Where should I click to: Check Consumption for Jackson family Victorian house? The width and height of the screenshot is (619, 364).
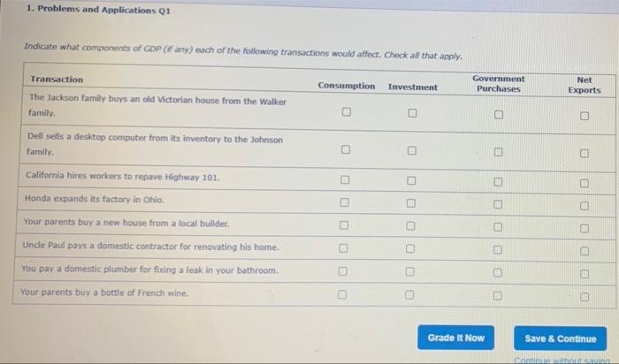click(347, 112)
